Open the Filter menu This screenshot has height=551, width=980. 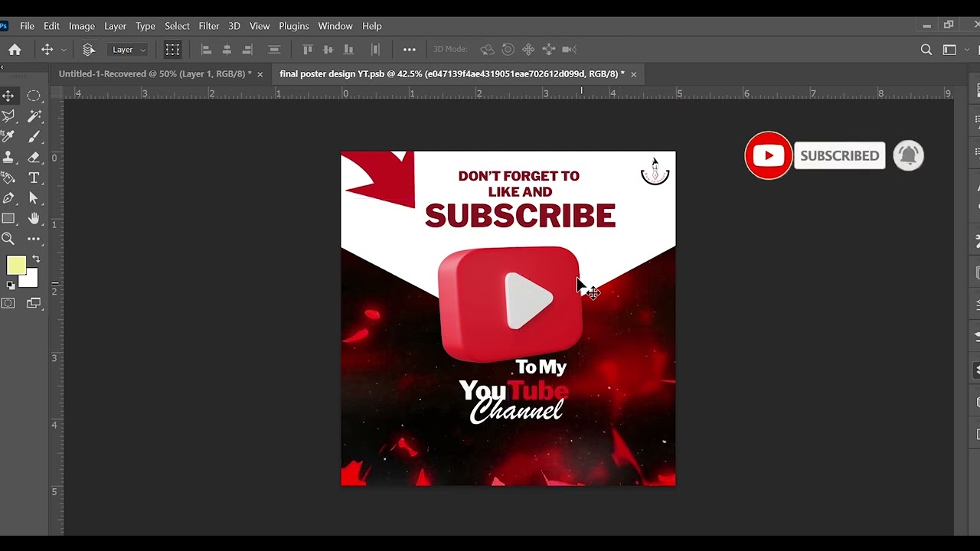209,26
